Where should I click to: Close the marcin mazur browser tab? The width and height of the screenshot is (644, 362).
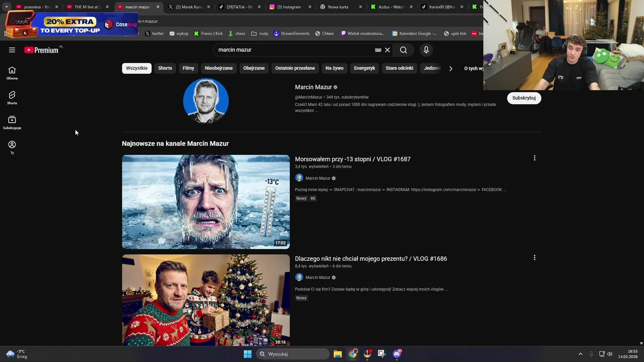(x=158, y=7)
